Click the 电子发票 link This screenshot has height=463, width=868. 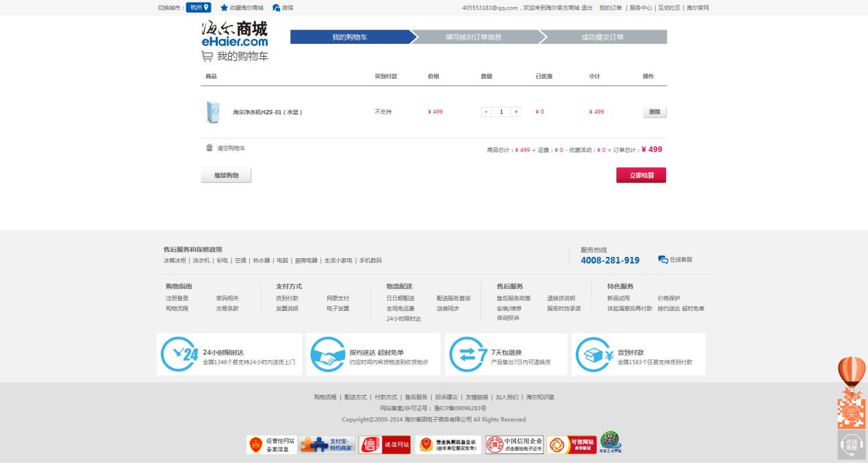(337, 308)
